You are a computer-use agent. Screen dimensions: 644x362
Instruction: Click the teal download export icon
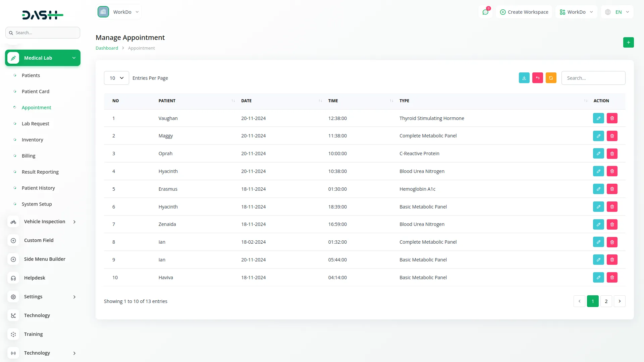pos(524,78)
